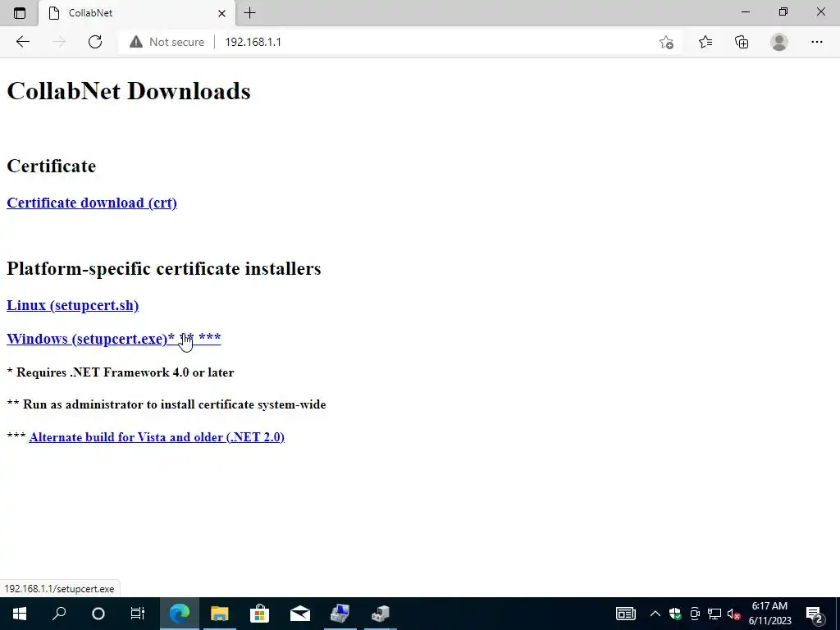The image size is (840, 630).
Task: Open the computer network app on taskbar
Action: point(340,614)
